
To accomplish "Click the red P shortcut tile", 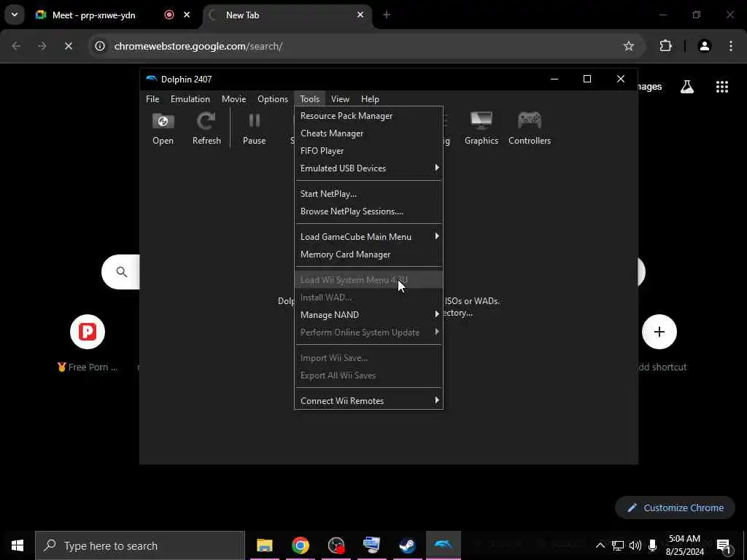I will pos(88,332).
